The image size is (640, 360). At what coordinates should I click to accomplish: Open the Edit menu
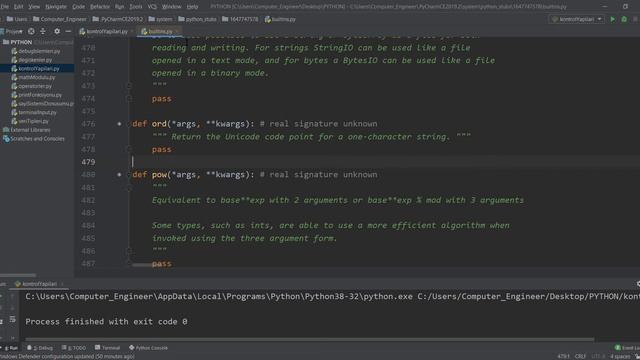(19, 7)
